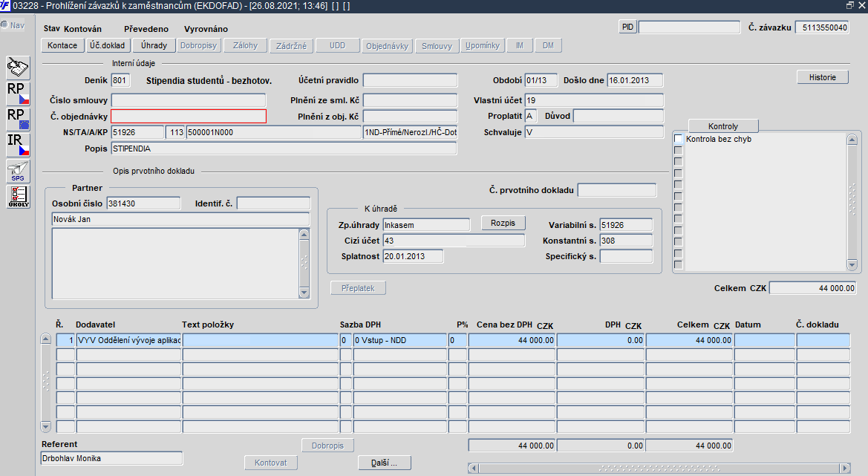Click the application logo in title bar
The width and height of the screenshot is (868, 476).
coord(6,5)
